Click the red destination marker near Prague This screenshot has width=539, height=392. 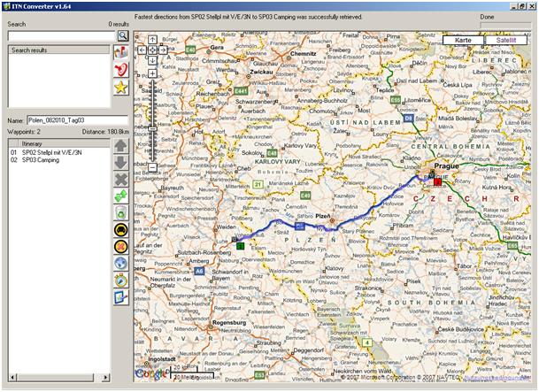point(437,181)
